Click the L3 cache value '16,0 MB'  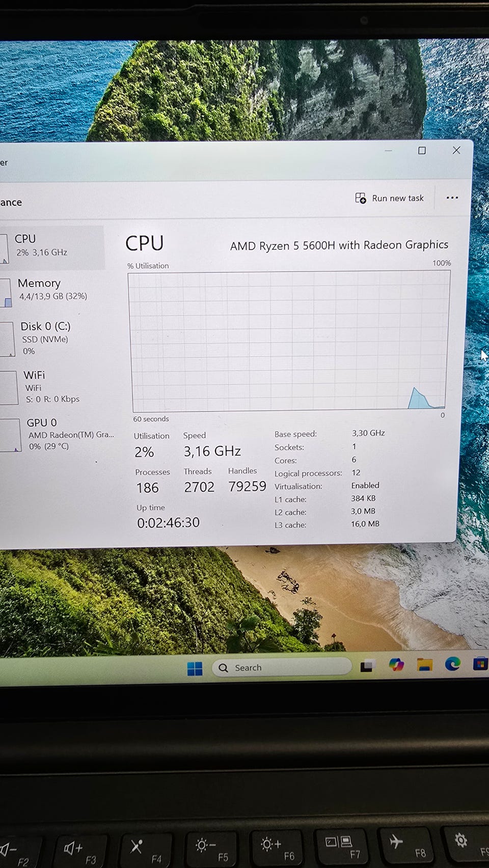pos(365,523)
